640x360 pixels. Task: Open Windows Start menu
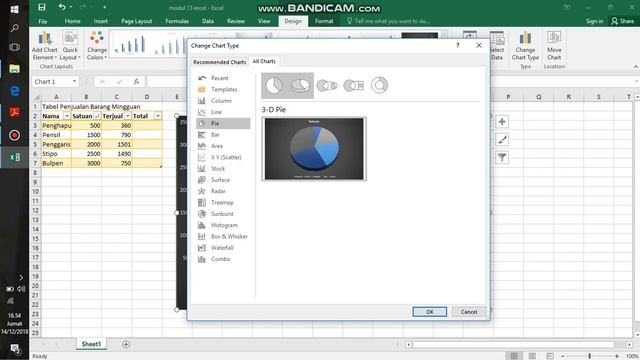(14, 9)
